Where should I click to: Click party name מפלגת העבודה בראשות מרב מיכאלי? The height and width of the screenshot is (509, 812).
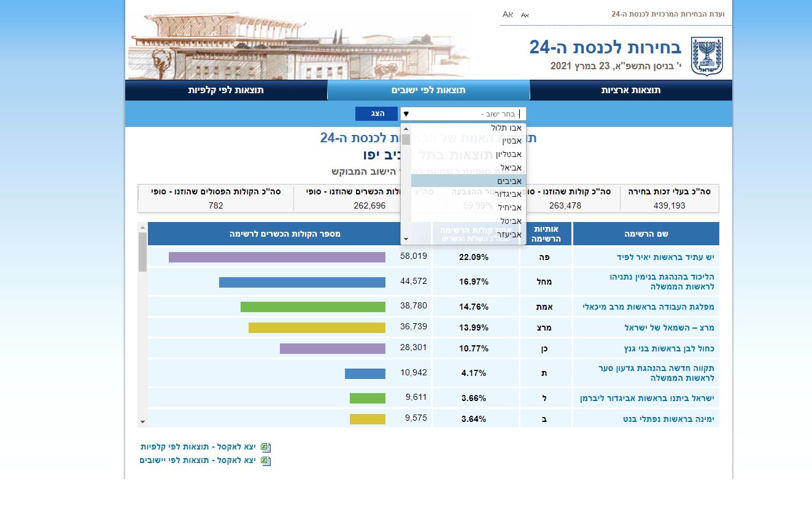click(648, 307)
